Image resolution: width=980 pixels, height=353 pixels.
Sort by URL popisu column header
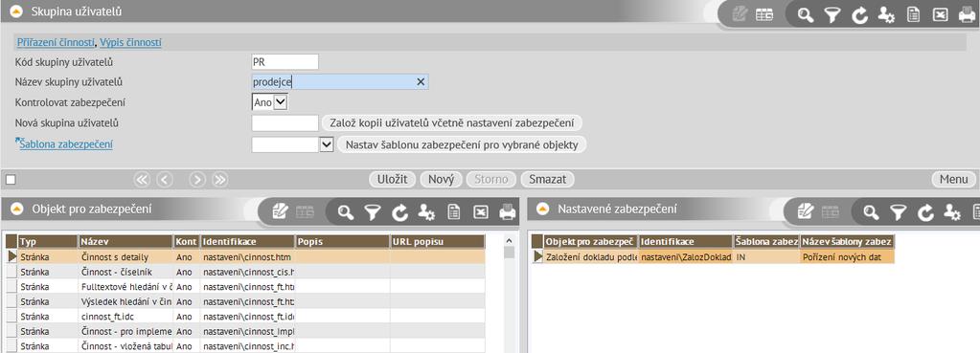click(438, 241)
